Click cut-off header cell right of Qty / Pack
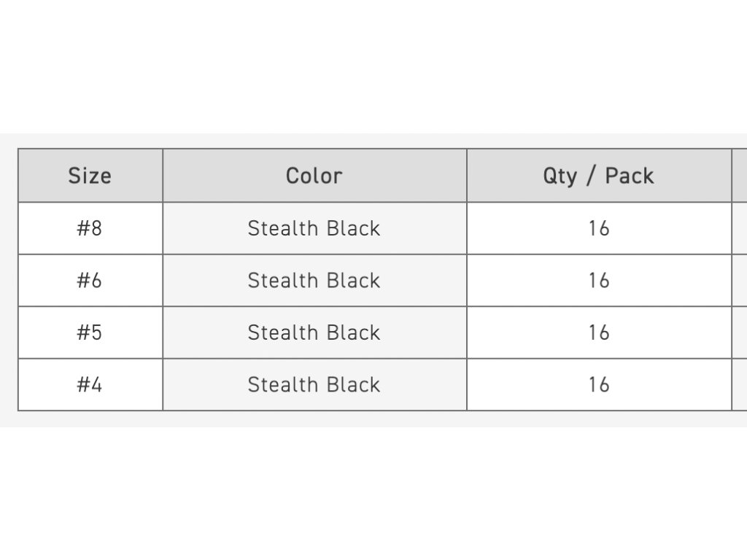Screen dimensions: 747x560 740,176
